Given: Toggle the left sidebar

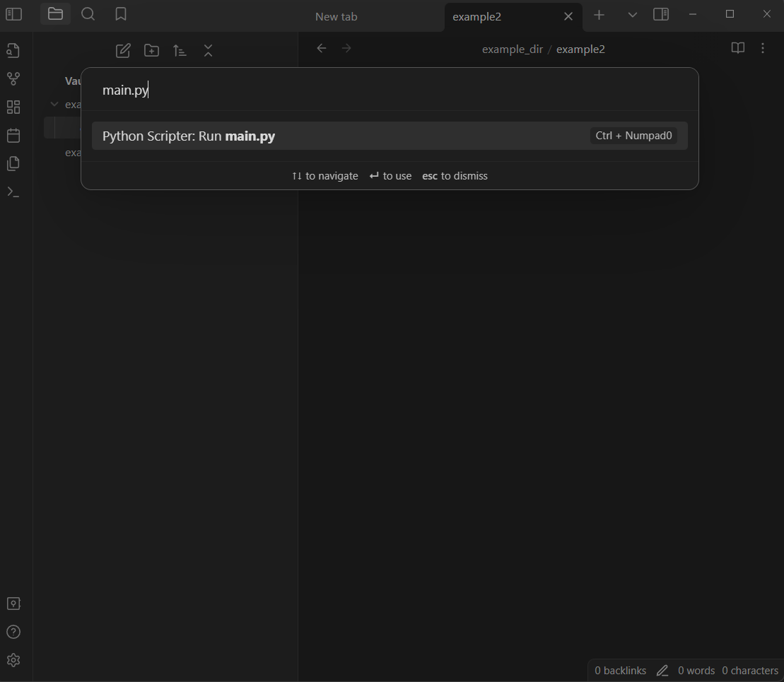Looking at the screenshot, I should [x=13, y=14].
